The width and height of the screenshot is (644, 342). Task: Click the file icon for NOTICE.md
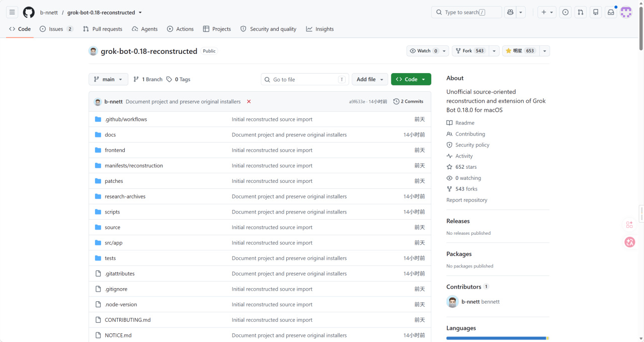[98, 335]
